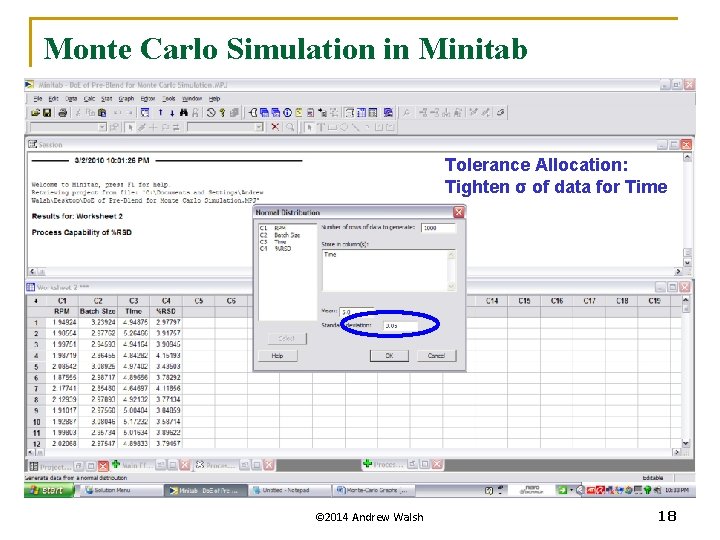
Task: Click the Show Worksheets Folder icon
Action: coord(264,112)
